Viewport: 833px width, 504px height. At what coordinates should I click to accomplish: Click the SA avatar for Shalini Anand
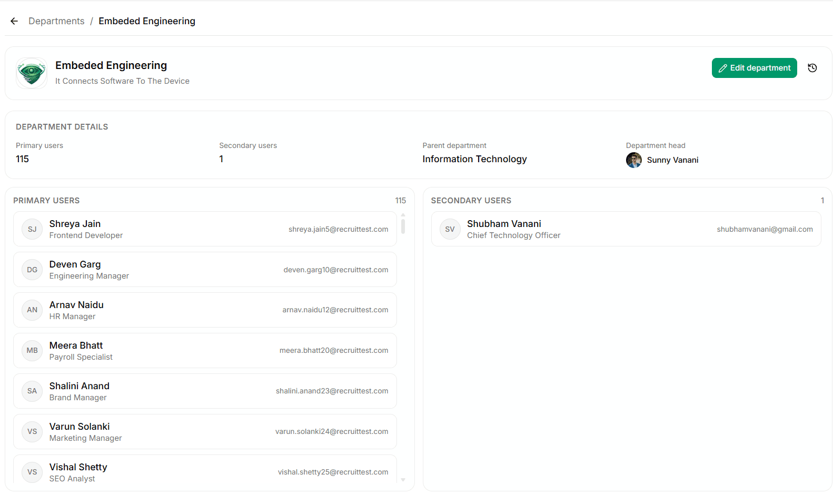pyautogui.click(x=32, y=391)
